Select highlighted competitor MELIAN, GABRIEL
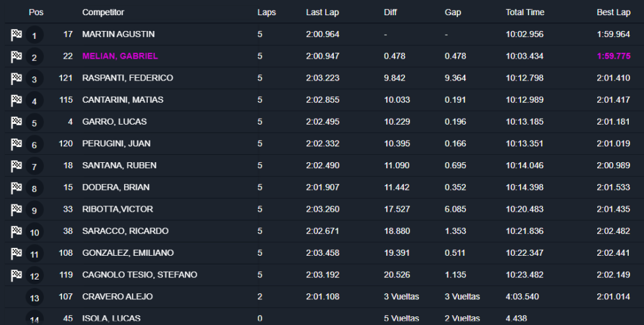Viewport: 644px width, 325px height. coord(120,57)
